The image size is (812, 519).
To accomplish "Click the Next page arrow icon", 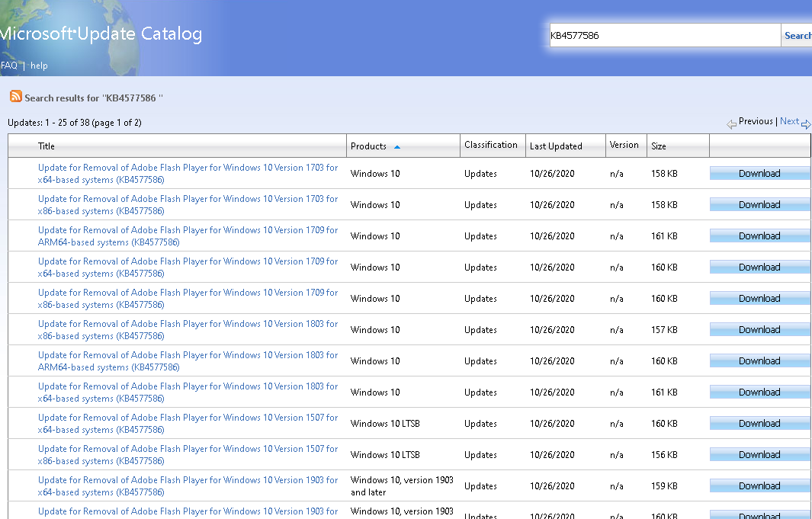I will pyautogui.click(x=806, y=124).
